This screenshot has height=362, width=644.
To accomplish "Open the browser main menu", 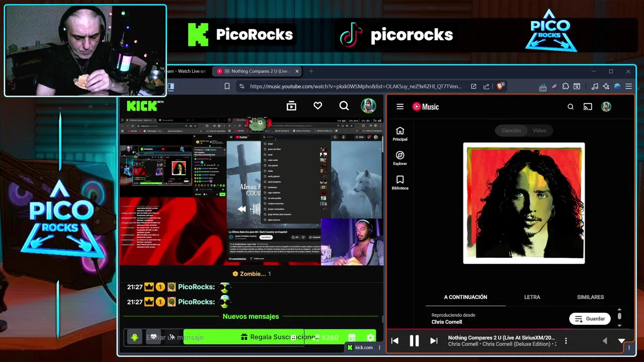I will 628,86.
